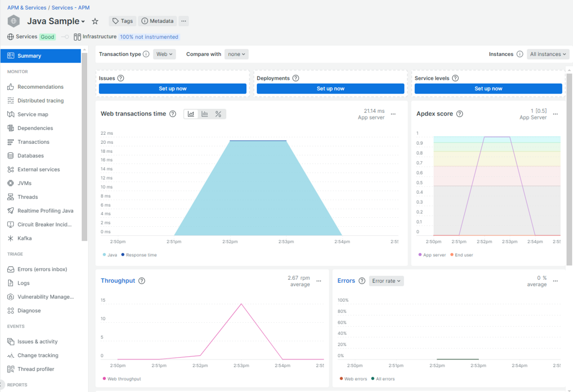The width and height of the screenshot is (573, 392).
Task: Open help icon next to Deployments
Action: (x=296, y=78)
